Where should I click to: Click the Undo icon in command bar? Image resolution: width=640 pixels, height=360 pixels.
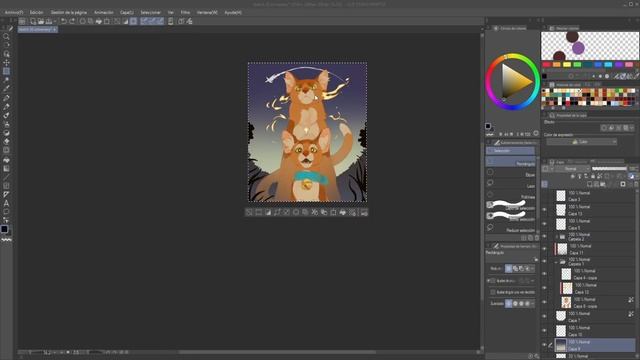63,21
